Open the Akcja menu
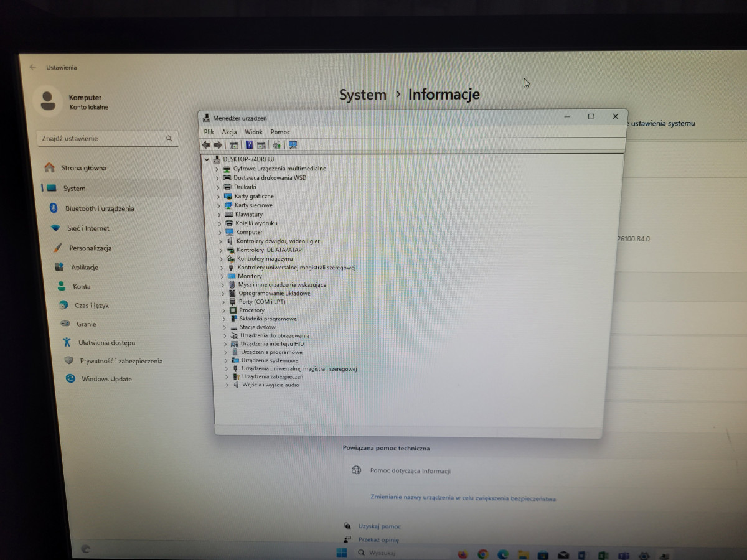The height and width of the screenshot is (560, 747). [x=229, y=132]
